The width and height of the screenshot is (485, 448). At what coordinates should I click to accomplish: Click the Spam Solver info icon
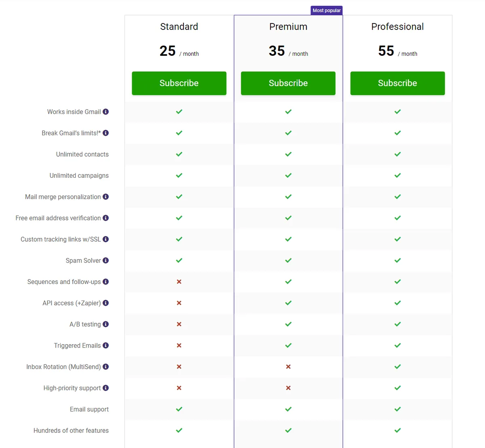[105, 261]
